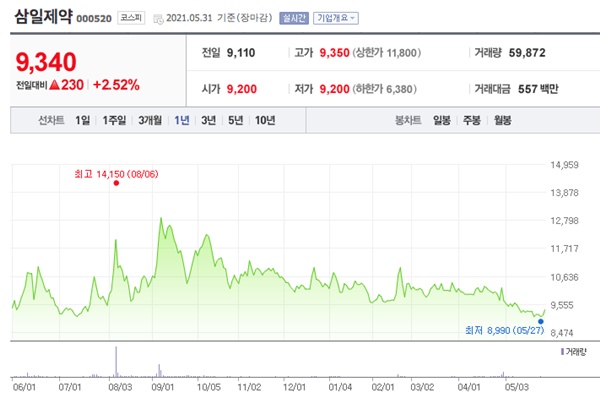
Task: Select the 1일 line chart tab
Action: (x=82, y=121)
